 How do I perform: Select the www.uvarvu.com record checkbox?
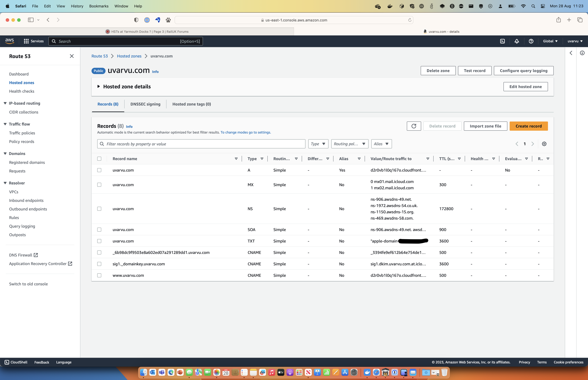click(x=99, y=275)
